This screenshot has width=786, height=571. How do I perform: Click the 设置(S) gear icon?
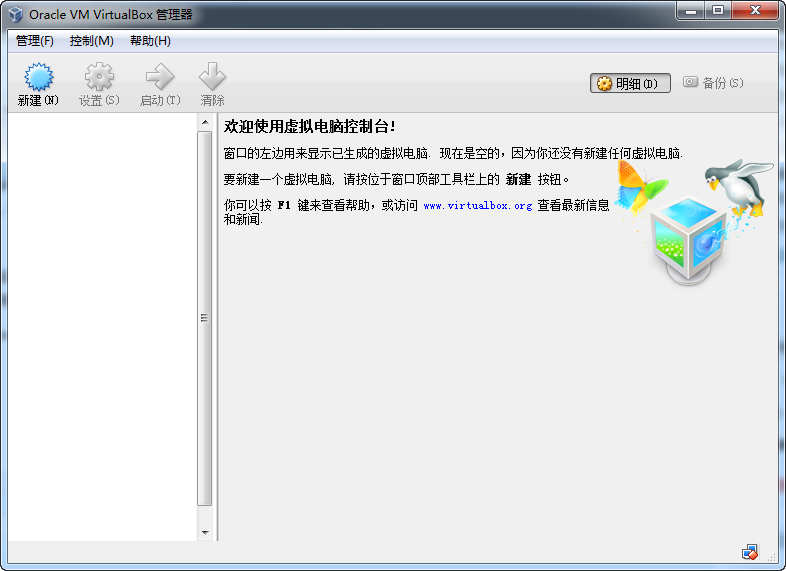[x=99, y=77]
